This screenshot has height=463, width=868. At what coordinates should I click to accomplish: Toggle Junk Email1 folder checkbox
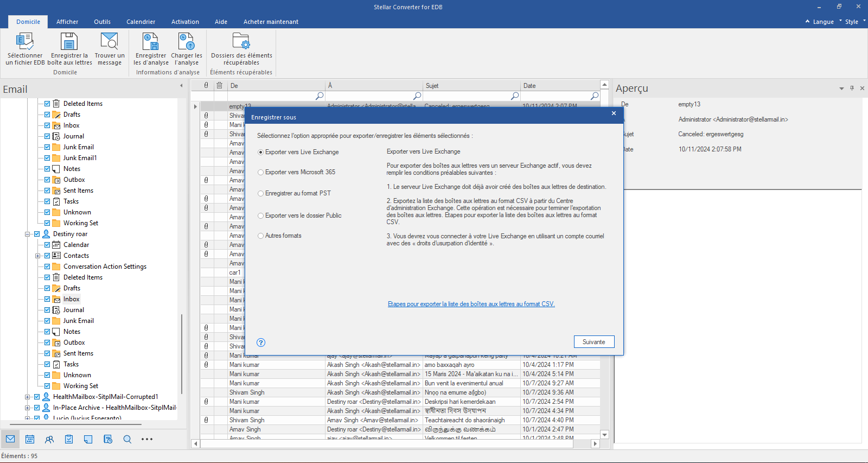pos(47,158)
